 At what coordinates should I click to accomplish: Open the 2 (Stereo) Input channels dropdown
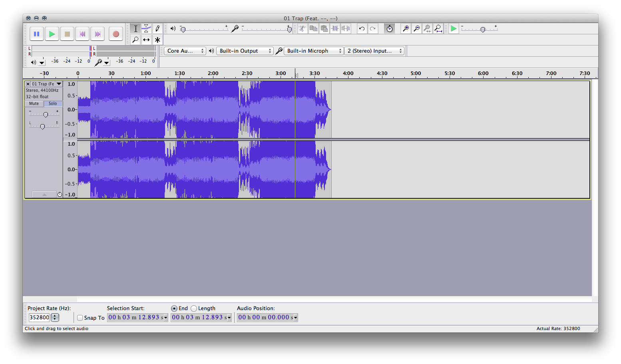click(x=374, y=51)
